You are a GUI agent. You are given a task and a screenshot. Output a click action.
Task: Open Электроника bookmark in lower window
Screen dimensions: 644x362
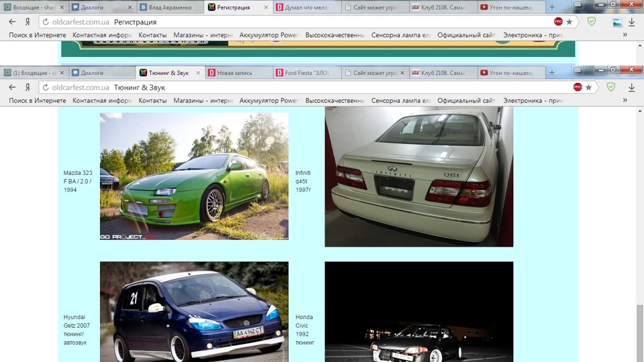pyautogui.click(x=533, y=100)
